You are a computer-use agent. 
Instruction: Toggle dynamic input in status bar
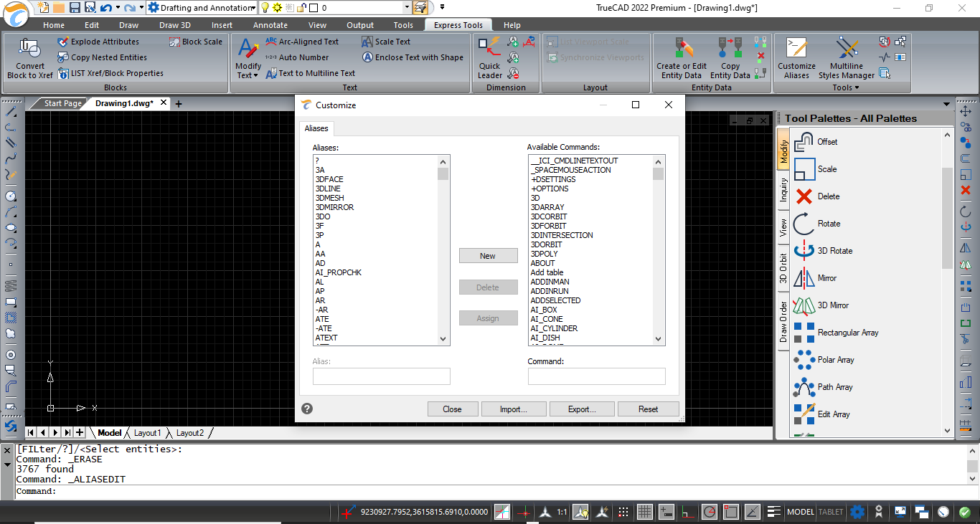pyautogui.click(x=666, y=512)
